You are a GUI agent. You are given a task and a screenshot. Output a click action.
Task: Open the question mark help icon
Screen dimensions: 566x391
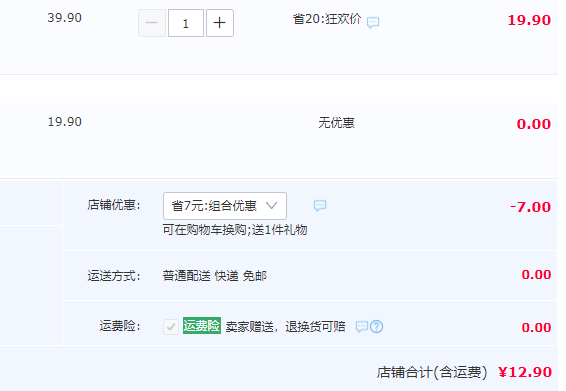(376, 326)
